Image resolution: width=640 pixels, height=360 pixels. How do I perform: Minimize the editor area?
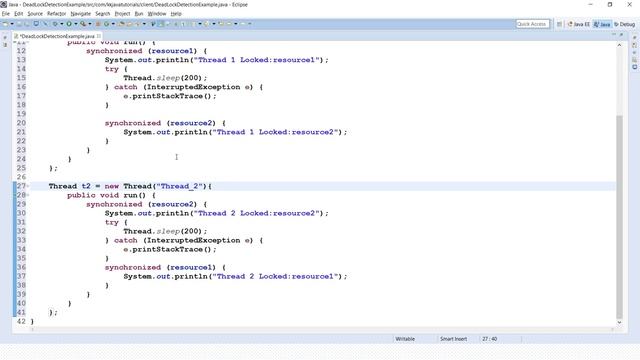[x=613, y=35]
